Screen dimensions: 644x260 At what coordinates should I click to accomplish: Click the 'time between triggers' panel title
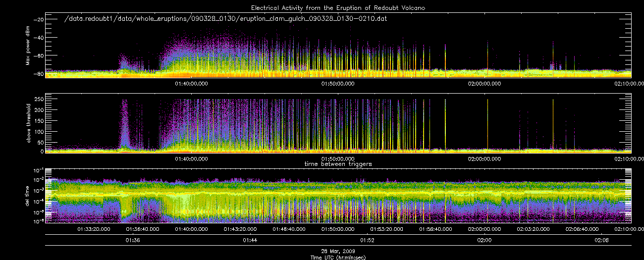(x=338, y=163)
